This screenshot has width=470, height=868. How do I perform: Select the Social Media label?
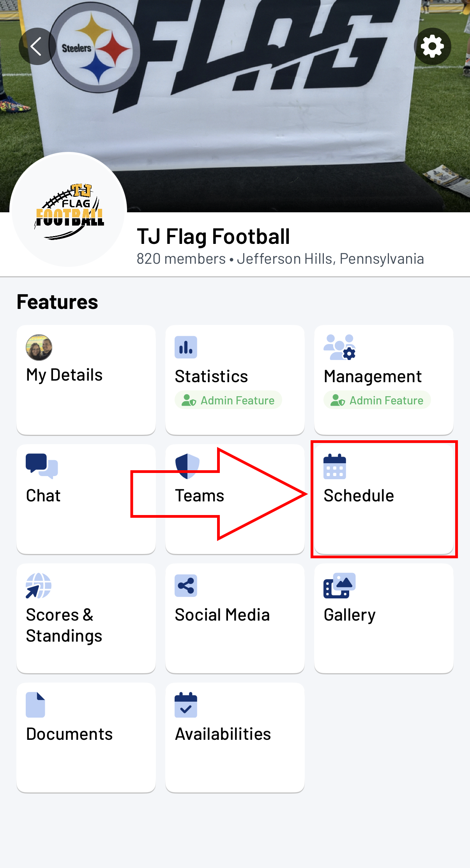tap(222, 615)
